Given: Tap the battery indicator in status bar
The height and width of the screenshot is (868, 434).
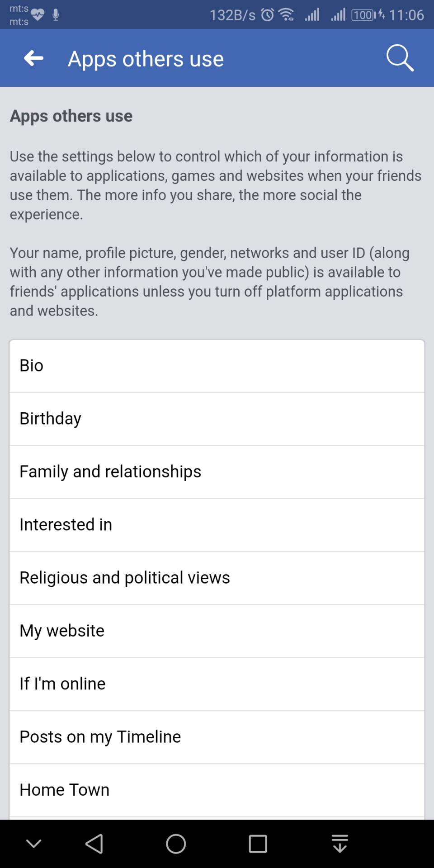Looking at the screenshot, I should coord(363,15).
